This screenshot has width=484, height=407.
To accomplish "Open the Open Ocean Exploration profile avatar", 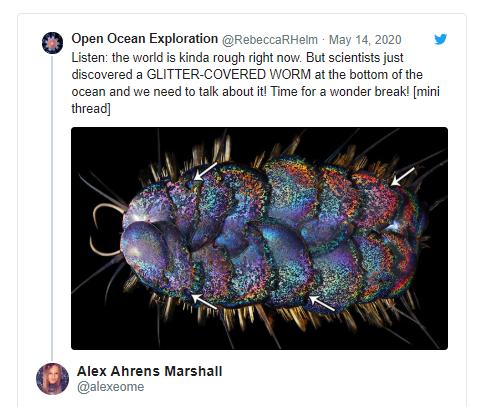I will pos(52,43).
